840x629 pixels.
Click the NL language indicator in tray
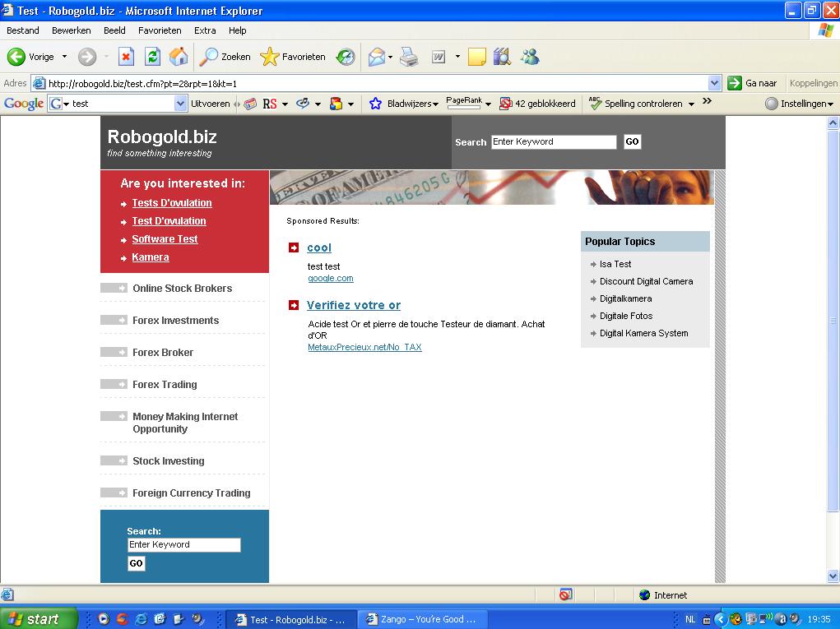pyautogui.click(x=690, y=619)
